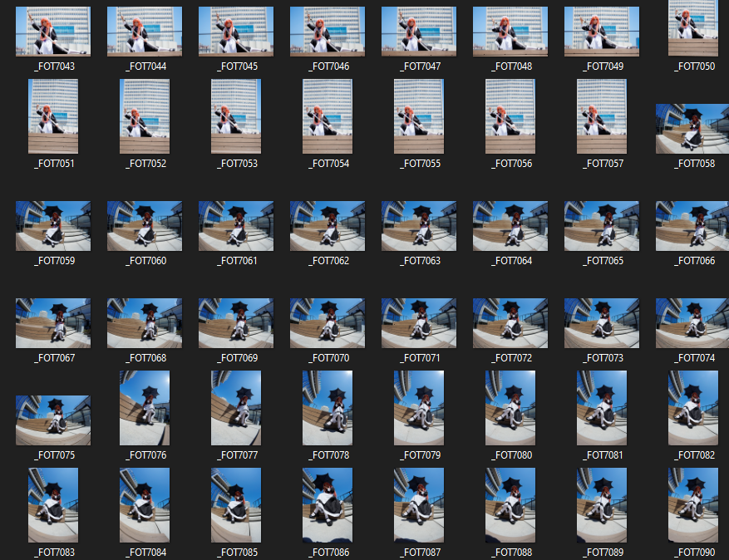
Task: Click thumbnail _FOT7056
Action: [x=510, y=116]
